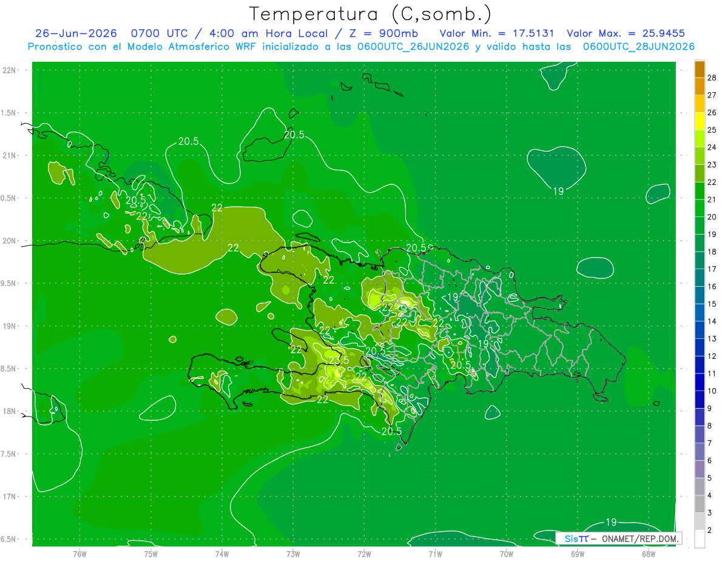Click the "SisTT - ONAMET/REP.DOM." credit box
Viewport: 728px width, 562px height.
pyautogui.click(x=619, y=538)
